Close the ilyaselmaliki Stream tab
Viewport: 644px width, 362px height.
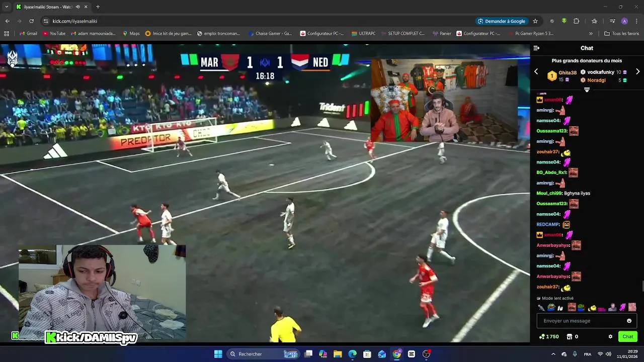pos(86,7)
